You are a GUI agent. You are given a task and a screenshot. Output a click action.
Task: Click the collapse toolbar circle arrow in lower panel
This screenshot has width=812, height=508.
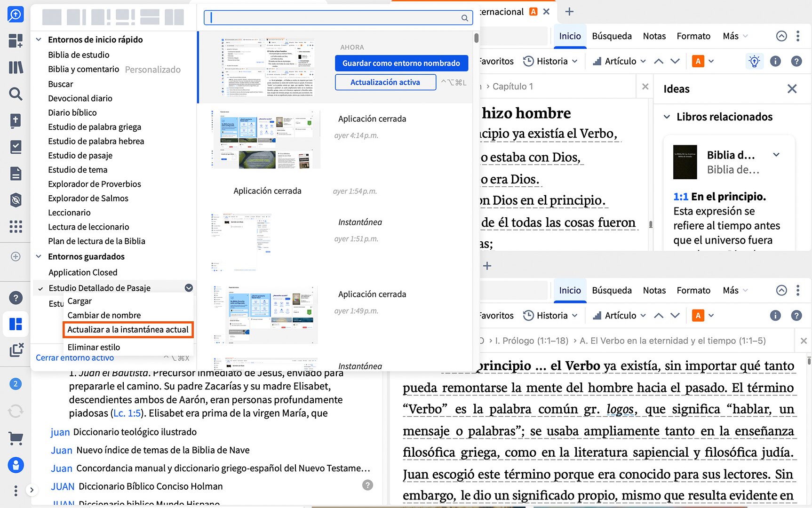(x=781, y=291)
